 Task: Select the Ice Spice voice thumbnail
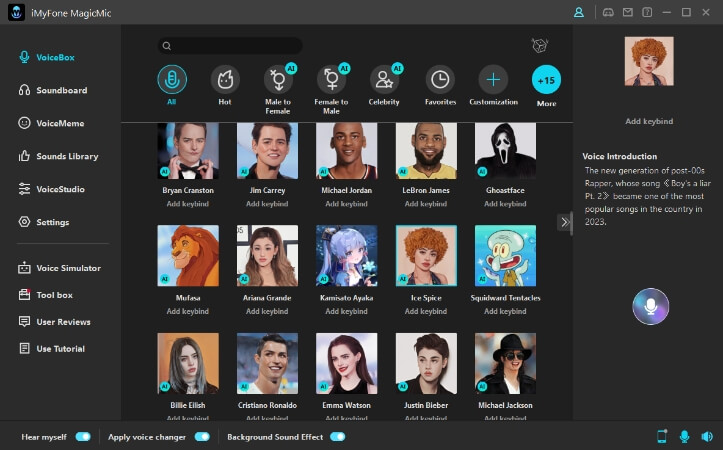427,255
